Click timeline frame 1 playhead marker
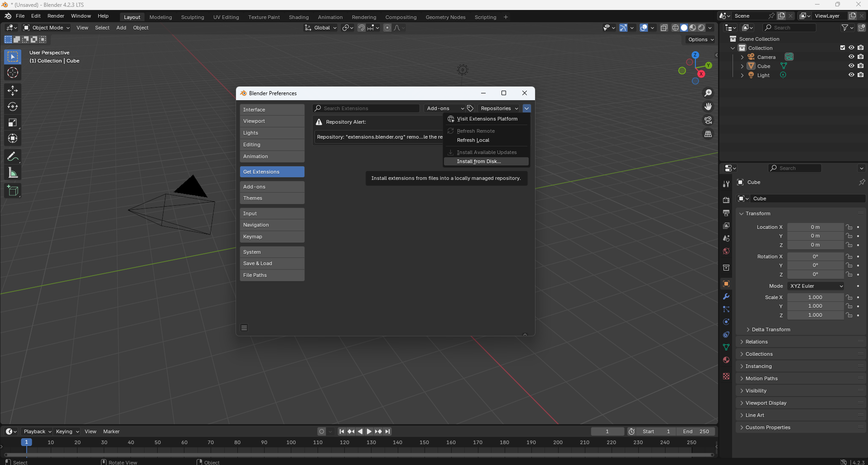The height and width of the screenshot is (465, 868). [x=26, y=442]
